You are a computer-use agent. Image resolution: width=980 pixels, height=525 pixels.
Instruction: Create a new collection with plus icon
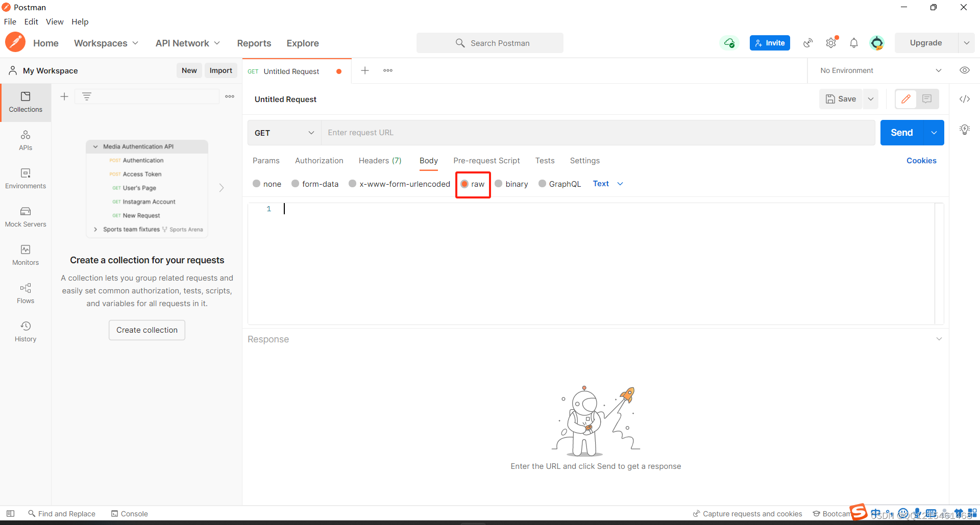pos(64,96)
